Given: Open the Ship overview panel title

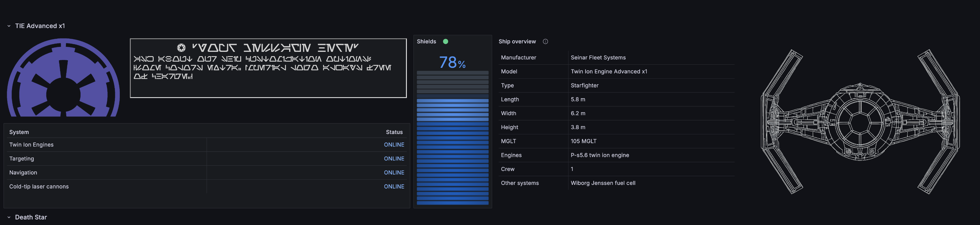Looking at the screenshot, I should coord(517,41).
